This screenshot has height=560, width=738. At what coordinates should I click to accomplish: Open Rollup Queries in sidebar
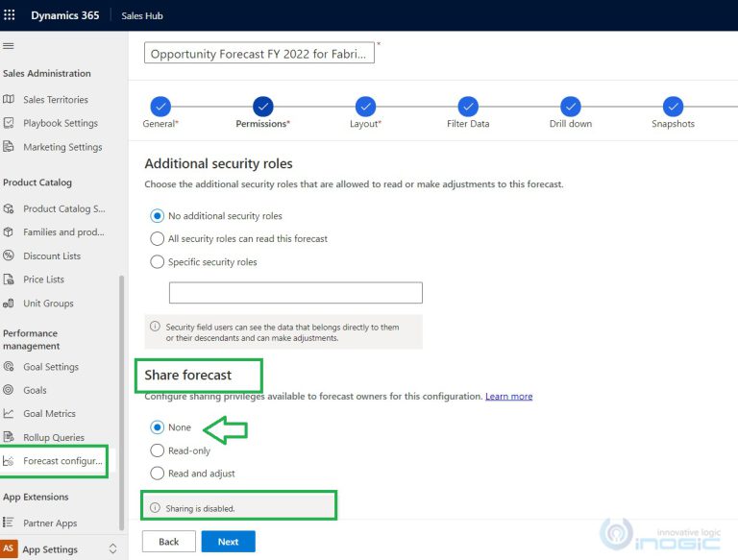54,437
